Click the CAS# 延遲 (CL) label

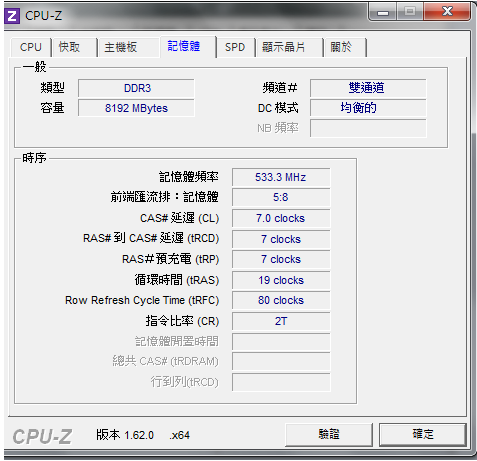[179, 218]
